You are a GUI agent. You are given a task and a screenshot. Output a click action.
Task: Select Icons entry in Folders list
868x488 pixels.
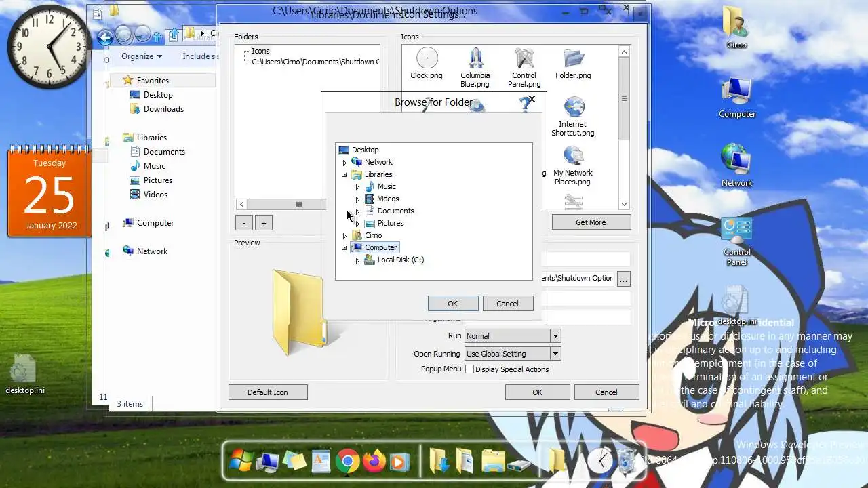[x=260, y=51]
